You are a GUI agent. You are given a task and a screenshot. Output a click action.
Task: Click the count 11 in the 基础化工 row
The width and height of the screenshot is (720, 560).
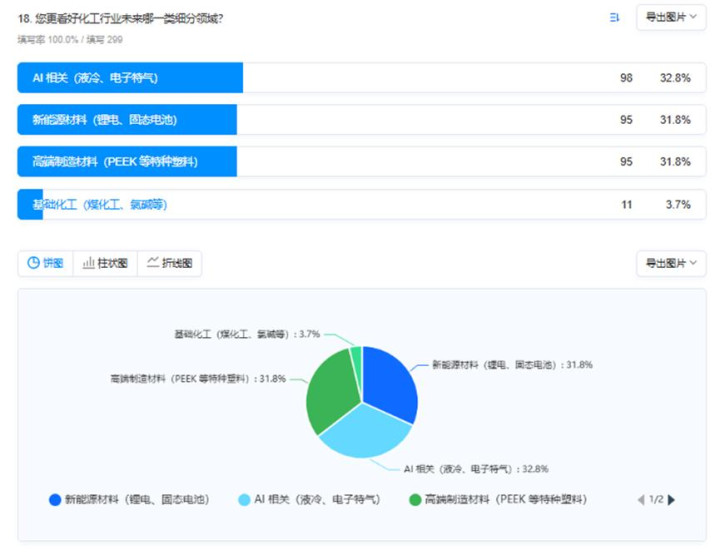[x=627, y=205]
